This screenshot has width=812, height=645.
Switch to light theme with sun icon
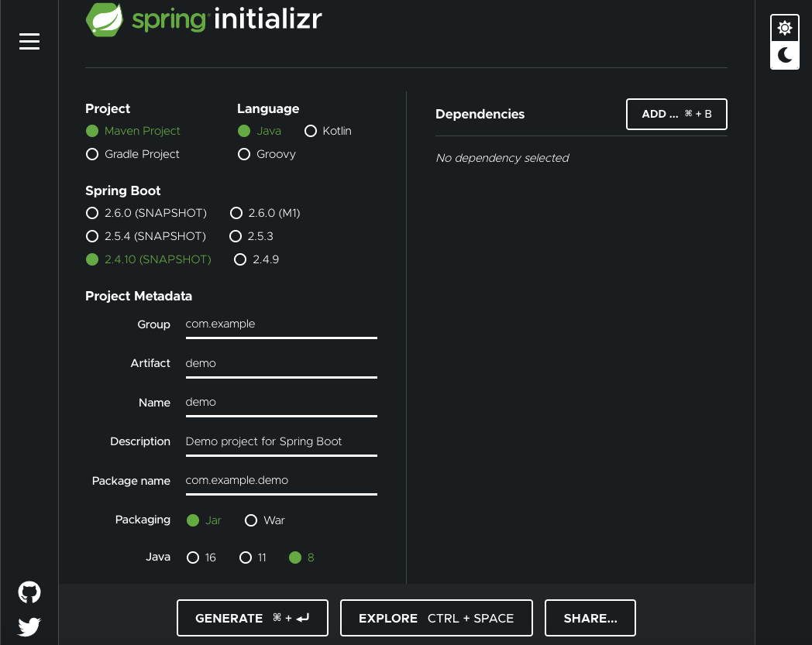(x=785, y=28)
